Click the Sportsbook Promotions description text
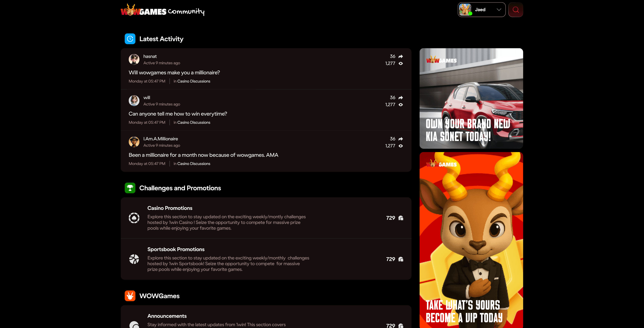This screenshot has height=328, width=644. 228,264
